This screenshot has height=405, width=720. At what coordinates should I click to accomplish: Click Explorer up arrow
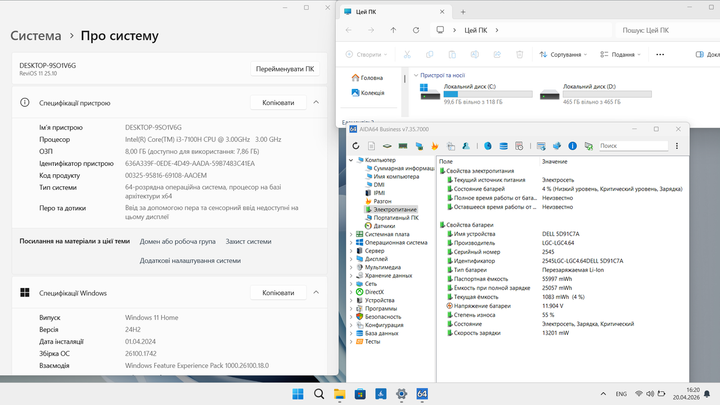(393, 30)
